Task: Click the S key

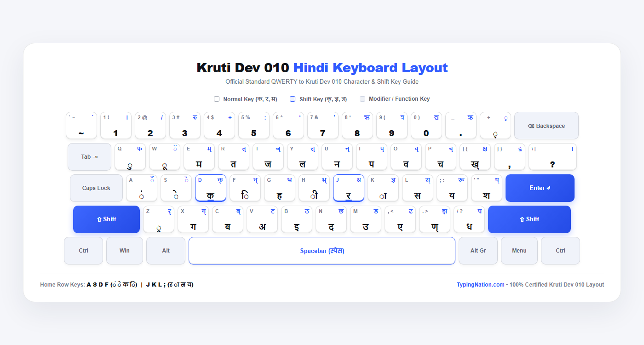Action: (176, 188)
